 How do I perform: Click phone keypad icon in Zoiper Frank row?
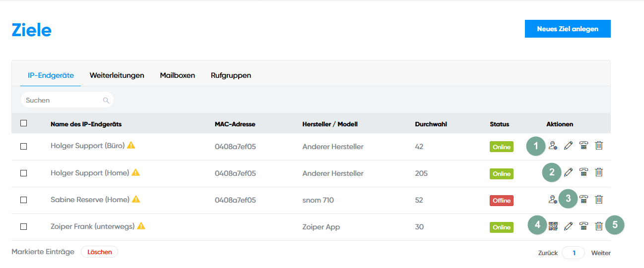[584, 226]
